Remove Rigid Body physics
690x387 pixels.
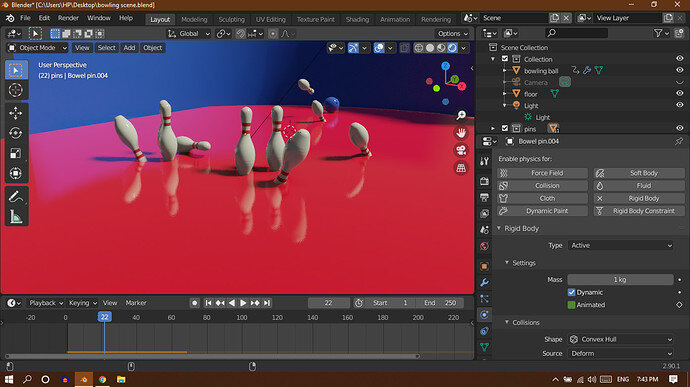[639, 199]
